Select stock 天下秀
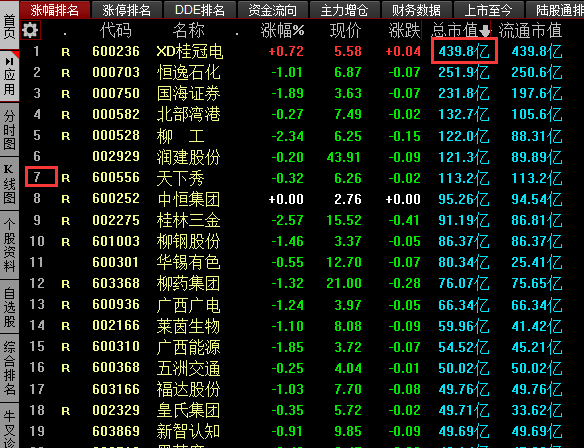Viewport: 584px width, 448px height. click(x=181, y=178)
